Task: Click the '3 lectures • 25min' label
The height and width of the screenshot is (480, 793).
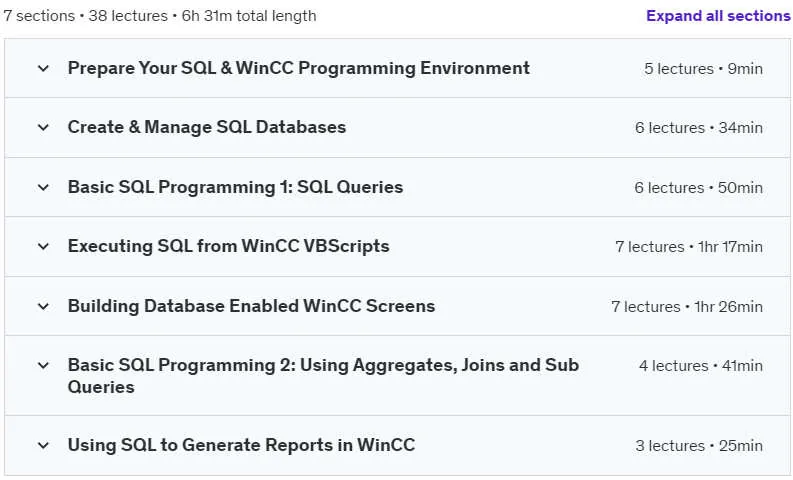Action: click(699, 446)
